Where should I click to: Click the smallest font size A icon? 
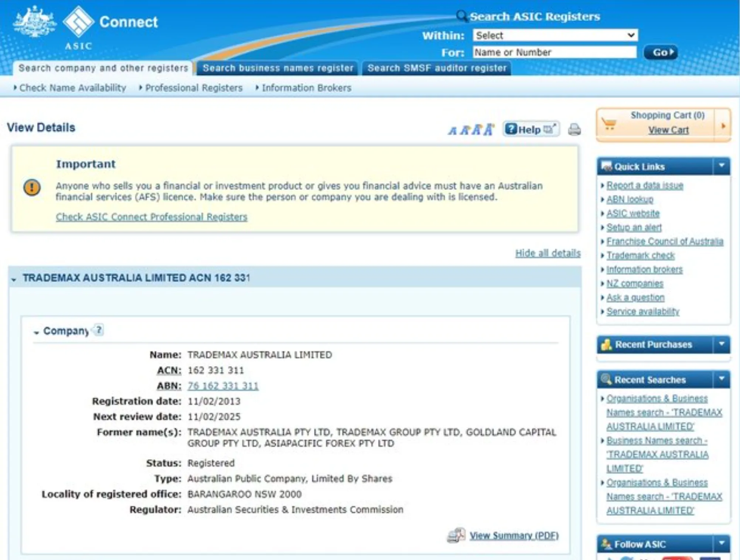coord(452,130)
